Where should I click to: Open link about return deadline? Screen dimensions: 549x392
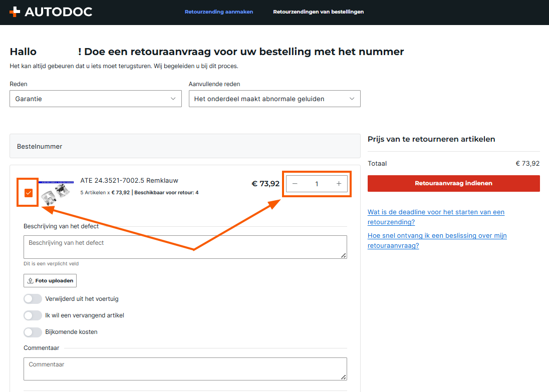pos(436,217)
